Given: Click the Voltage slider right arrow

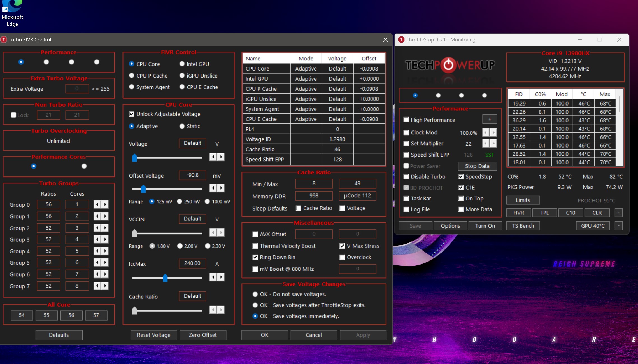Looking at the screenshot, I should click(x=221, y=157).
